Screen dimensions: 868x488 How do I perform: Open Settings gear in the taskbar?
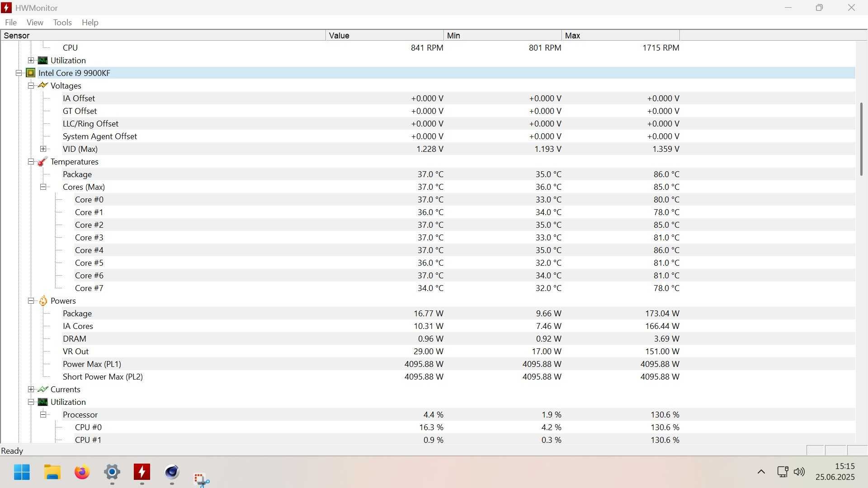click(x=112, y=472)
